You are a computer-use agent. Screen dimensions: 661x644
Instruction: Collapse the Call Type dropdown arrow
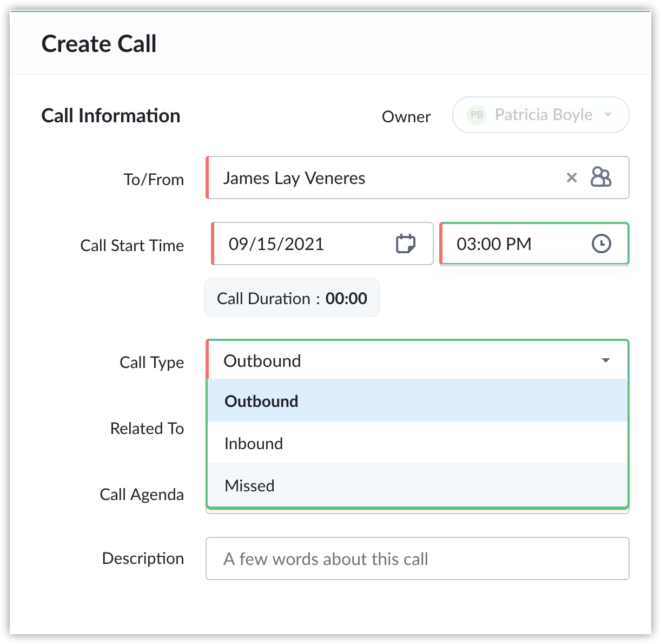pyautogui.click(x=606, y=360)
